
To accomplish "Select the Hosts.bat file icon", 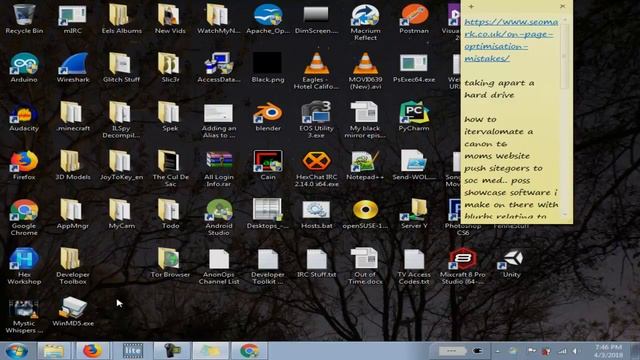I will 316,214.
